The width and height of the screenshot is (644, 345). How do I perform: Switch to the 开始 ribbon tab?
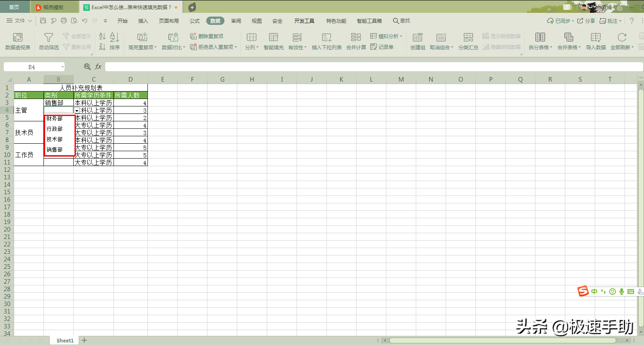(123, 21)
